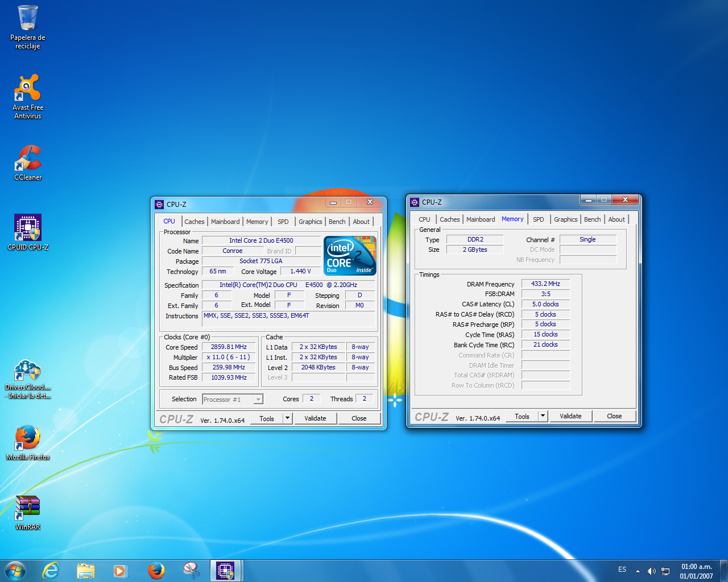The width and height of the screenshot is (728, 582).
Task: Click Tools button in left CPU-Z window
Action: [267, 418]
